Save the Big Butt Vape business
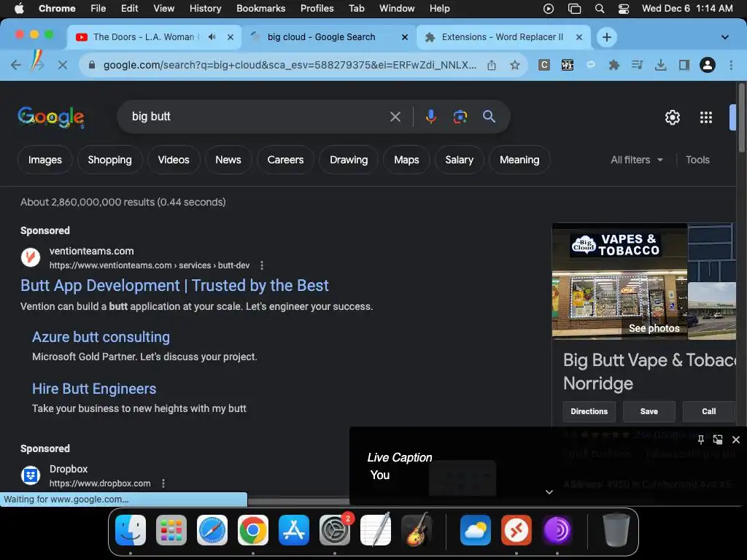Image resolution: width=747 pixels, height=560 pixels. [x=649, y=411]
